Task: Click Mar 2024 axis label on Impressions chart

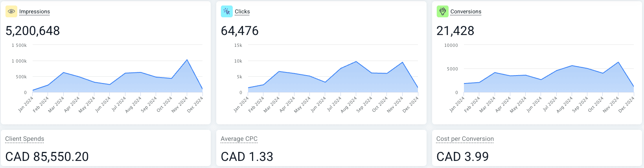Action: (56, 105)
